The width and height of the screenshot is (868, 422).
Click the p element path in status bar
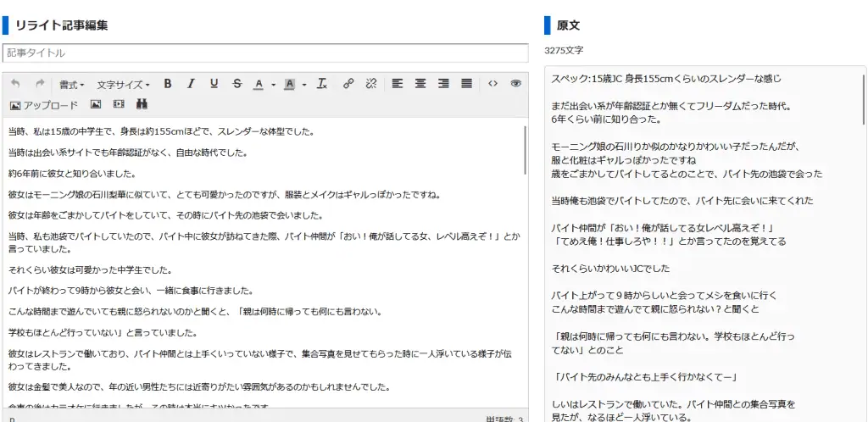click(12, 419)
